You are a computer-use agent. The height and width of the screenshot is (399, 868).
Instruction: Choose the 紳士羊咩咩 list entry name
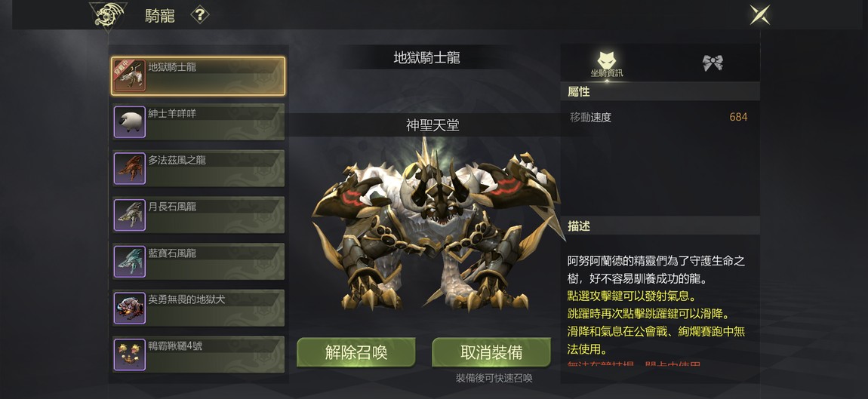(172, 114)
